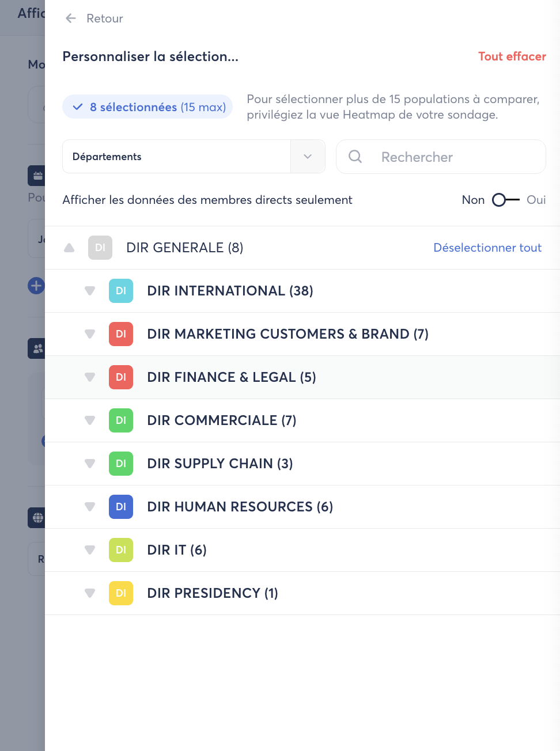Click the cyan DIR INTERNATIONAL badge icon
The width and height of the screenshot is (560, 751).
tap(121, 291)
